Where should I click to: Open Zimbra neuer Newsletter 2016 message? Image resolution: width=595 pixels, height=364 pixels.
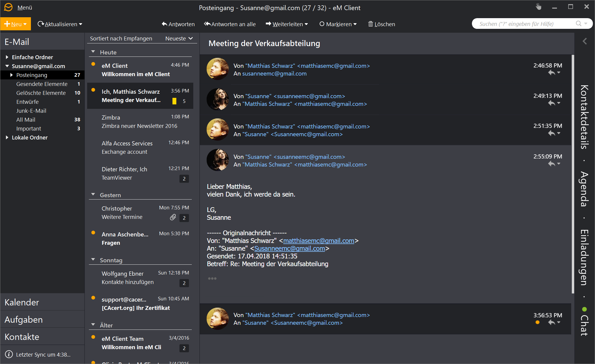tap(140, 122)
